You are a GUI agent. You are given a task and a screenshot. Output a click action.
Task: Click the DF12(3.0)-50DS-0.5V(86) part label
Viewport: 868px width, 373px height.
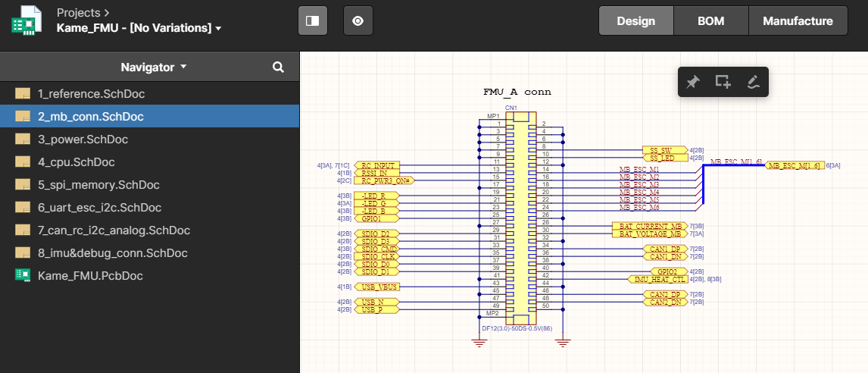(517, 329)
